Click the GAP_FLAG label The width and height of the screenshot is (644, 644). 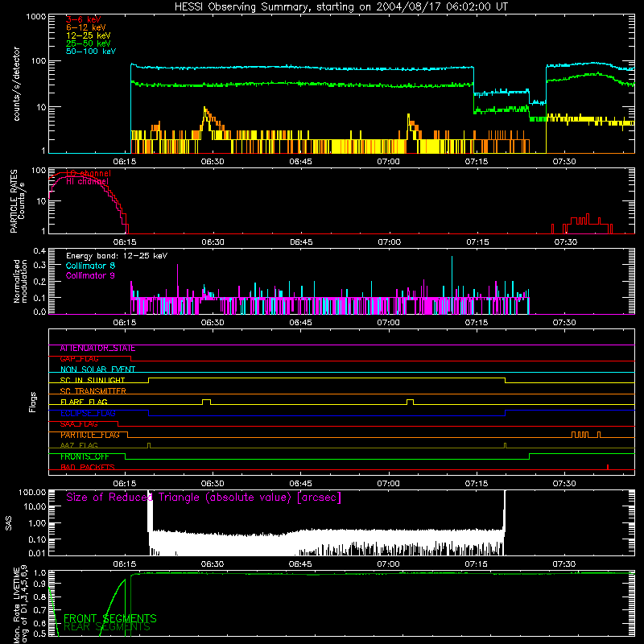click(79, 359)
